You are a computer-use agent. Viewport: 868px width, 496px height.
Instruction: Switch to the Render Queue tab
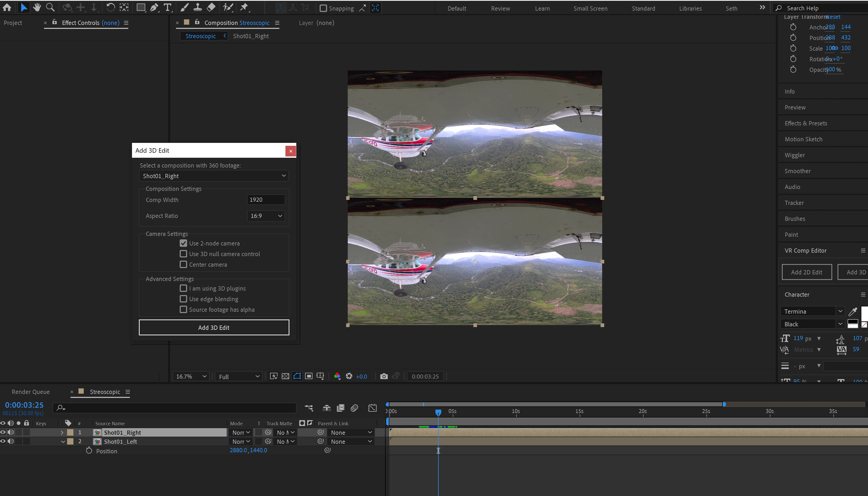(31, 392)
